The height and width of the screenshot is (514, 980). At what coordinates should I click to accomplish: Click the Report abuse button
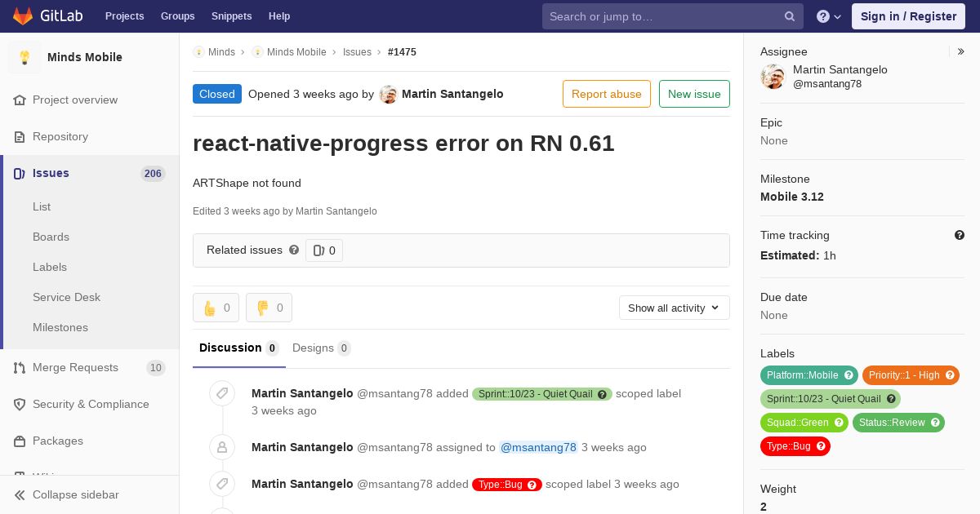pos(607,94)
